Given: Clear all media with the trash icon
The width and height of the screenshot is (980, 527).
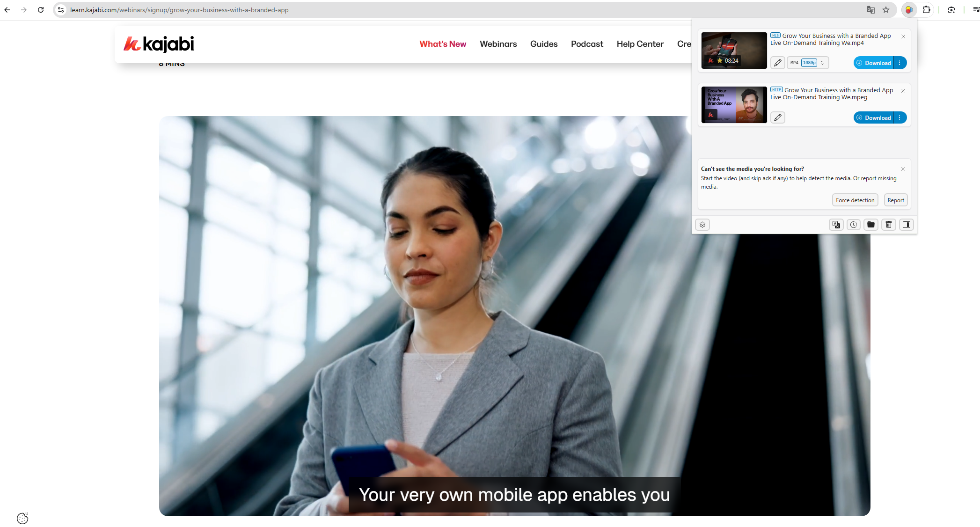Looking at the screenshot, I should pos(888,225).
